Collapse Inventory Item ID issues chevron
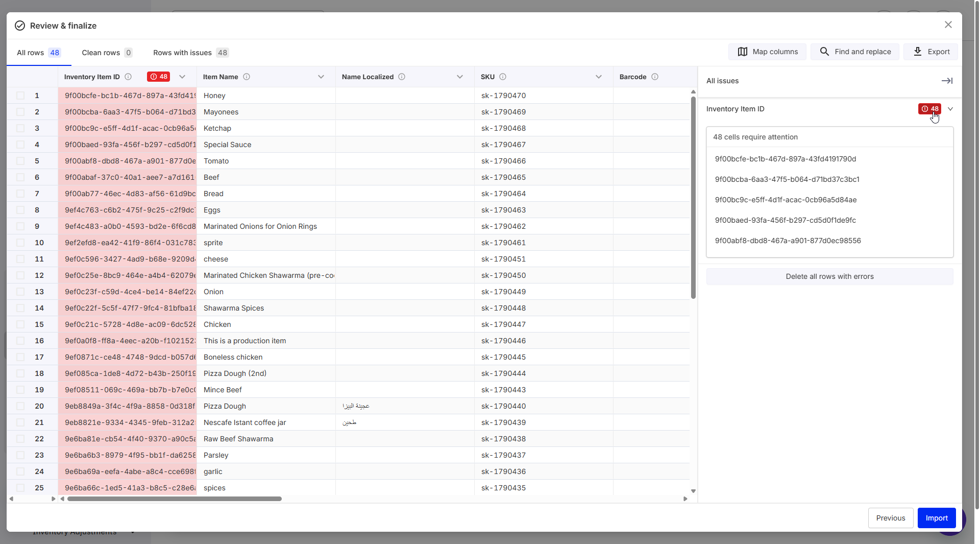 coord(950,109)
